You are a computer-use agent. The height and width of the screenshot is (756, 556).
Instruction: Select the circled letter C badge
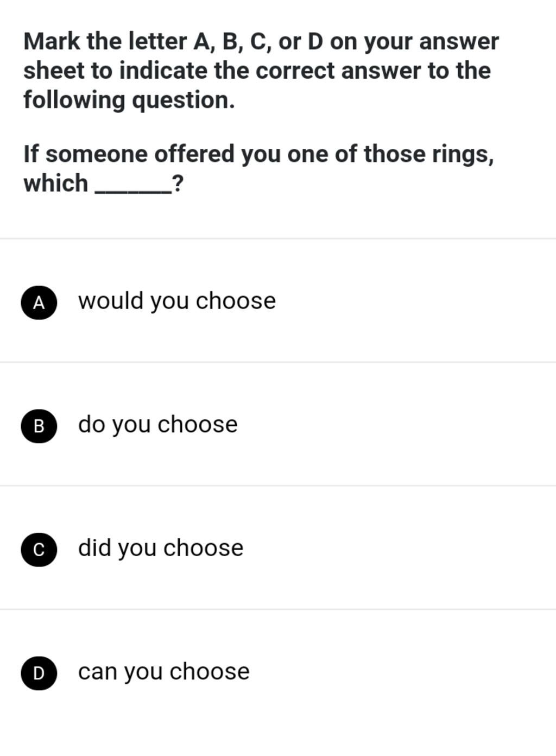click(39, 549)
